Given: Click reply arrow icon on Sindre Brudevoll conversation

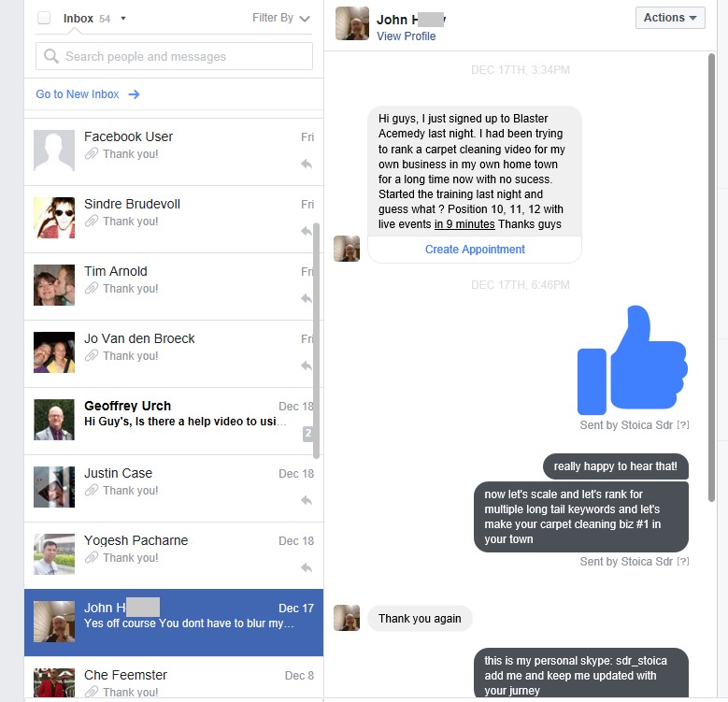Looking at the screenshot, I should (x=307, y=231).
